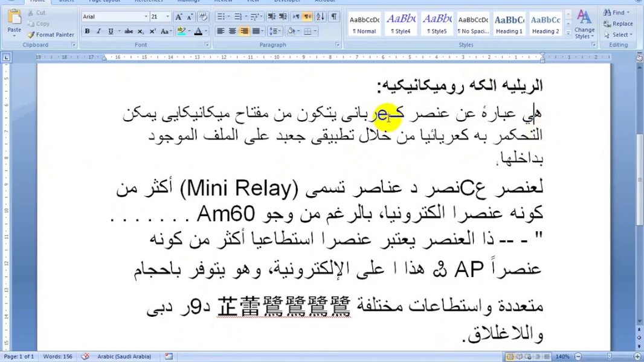Viewport: 644px width, 362px height.
Task: Click the Clear Formatting icon
Action: pos(204,17)
